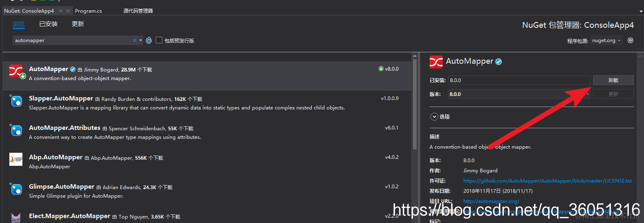Click the verified badge in details header
The height and width of the screenshot is (223, 644).
point(498,62)
